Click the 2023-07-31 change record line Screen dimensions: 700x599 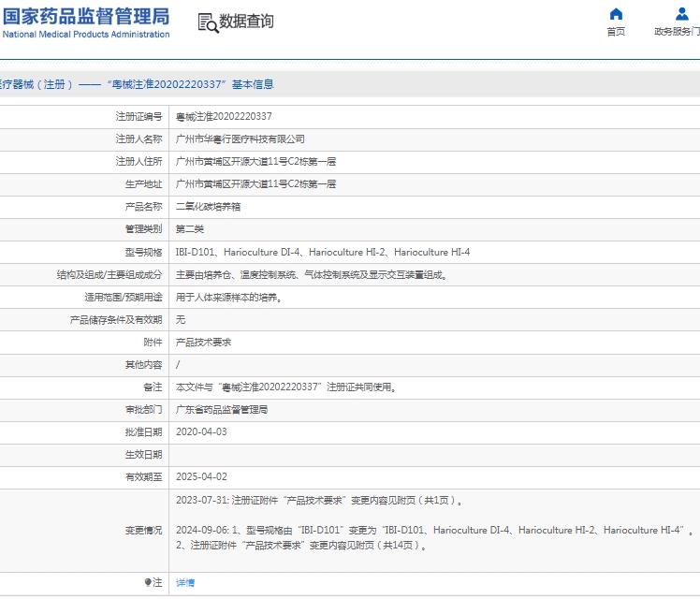[319, 501]
